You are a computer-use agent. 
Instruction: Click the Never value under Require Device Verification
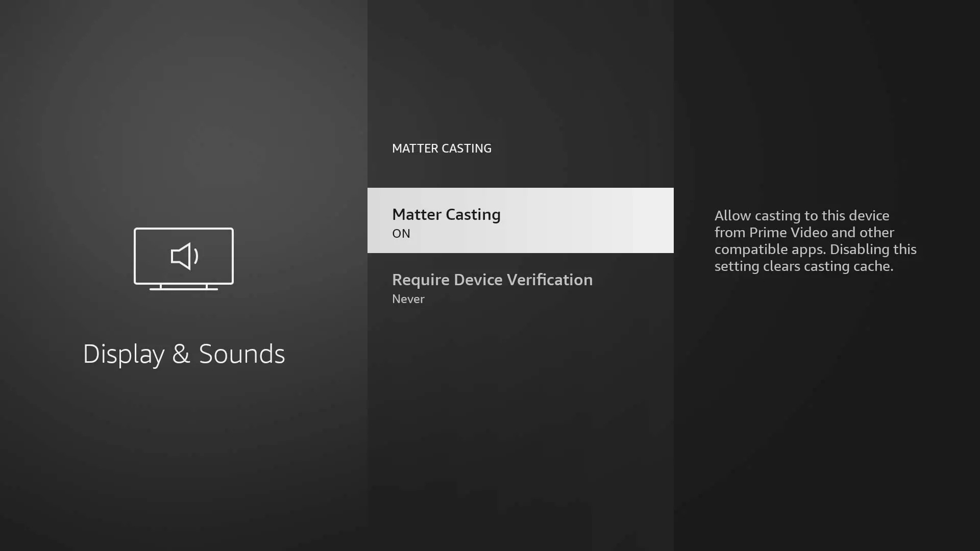408,299
